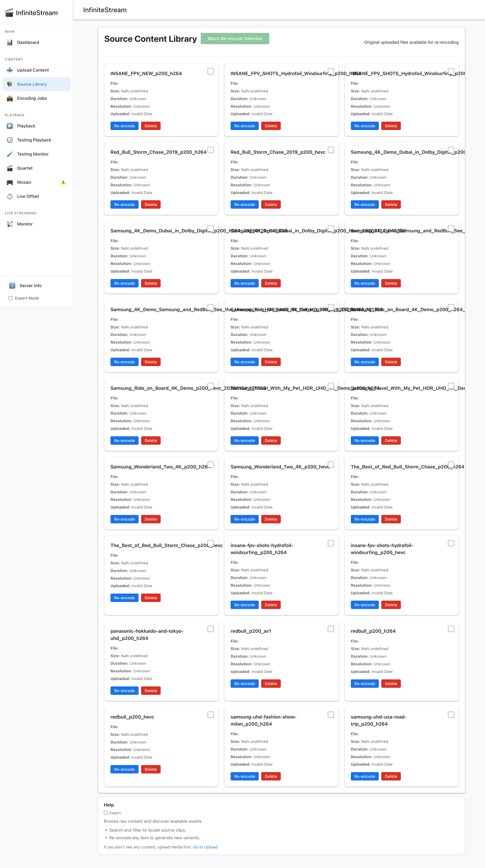This screenshot has height=868, width=485.
Task: Re-encode samsung-uhd-usa-road-trip_p200_h264
Action: (365, 776)
